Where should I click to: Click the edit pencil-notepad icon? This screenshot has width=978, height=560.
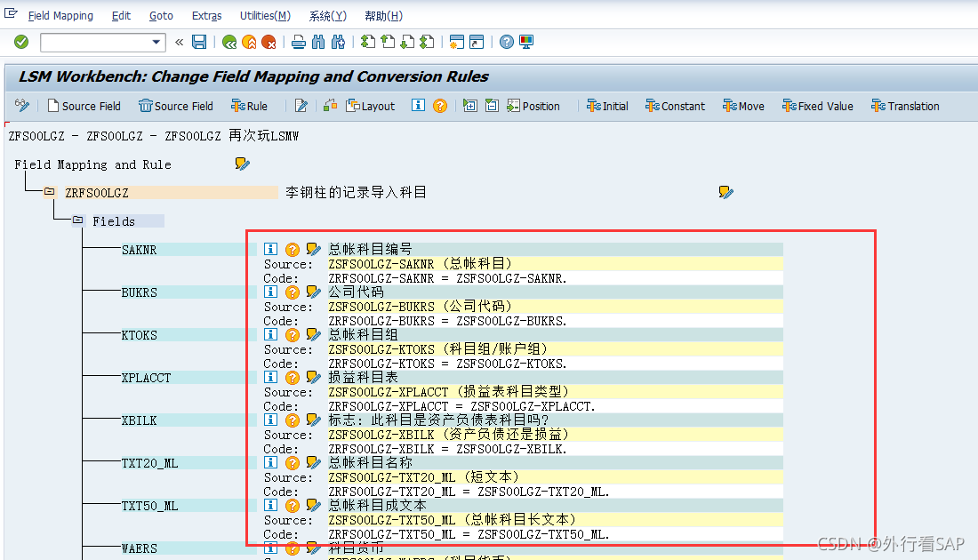[301, 106]
